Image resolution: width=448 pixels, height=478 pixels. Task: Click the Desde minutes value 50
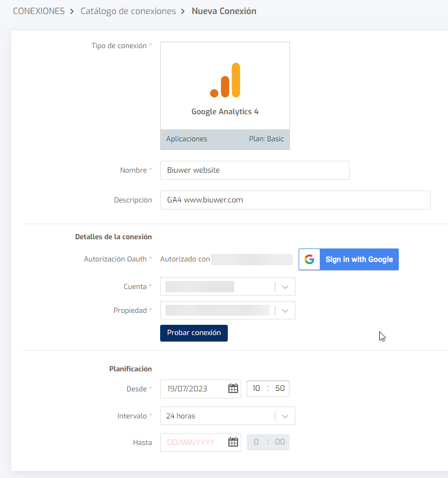point(280,388)
